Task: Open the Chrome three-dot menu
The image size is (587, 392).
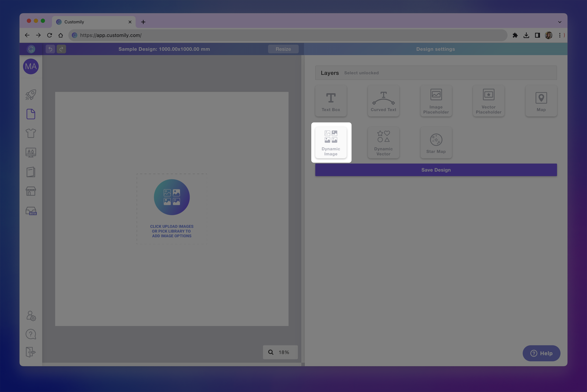Action: tap(560, 35)
